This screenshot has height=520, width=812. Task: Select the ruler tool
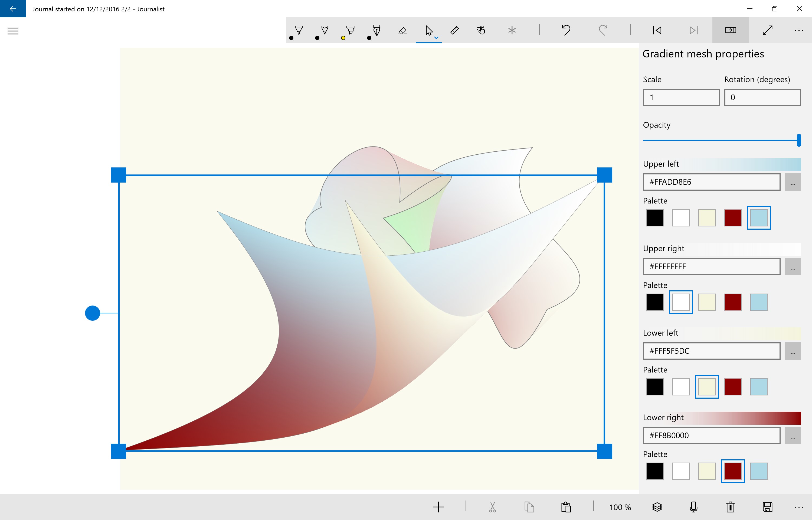tap(454, 31)
